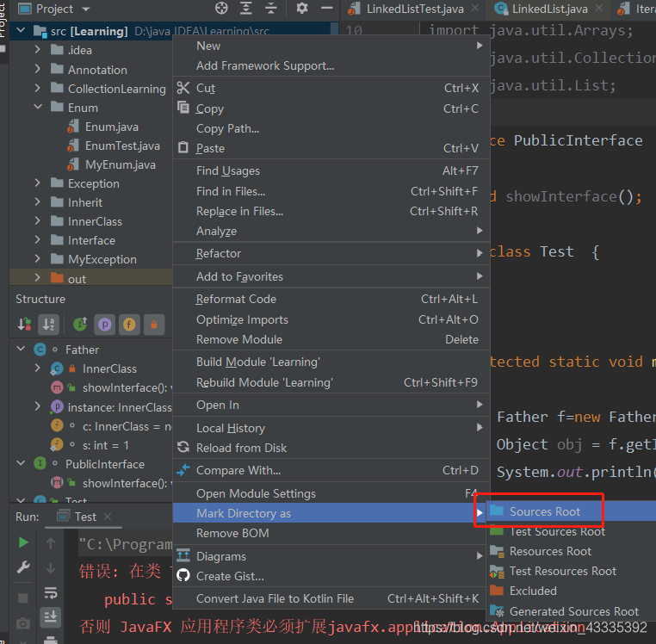Viewport: 656px width, 644px height.
Task: Click the Select Opened File target icon
Action: click(x=221, y=9)
